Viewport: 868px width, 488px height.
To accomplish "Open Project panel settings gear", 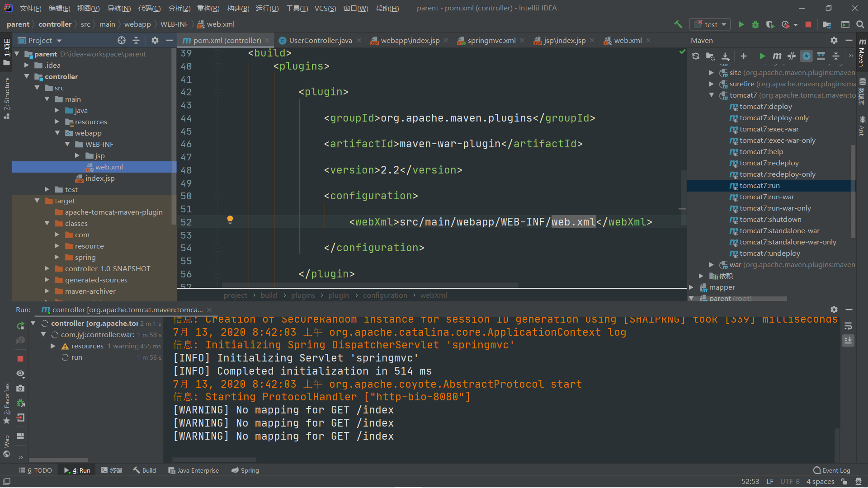I will click(x=155, y=40).
